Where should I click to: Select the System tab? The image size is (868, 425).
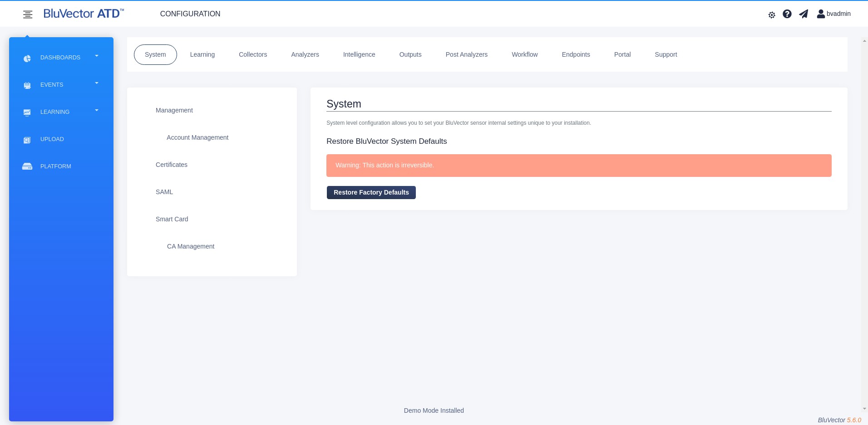[x=155, y=54]
